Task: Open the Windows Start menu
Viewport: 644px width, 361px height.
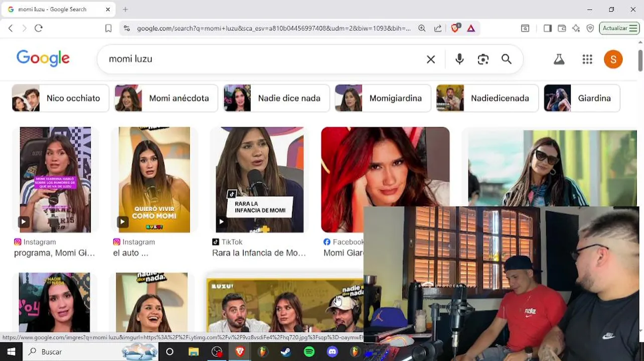Action: pos(11,352)
